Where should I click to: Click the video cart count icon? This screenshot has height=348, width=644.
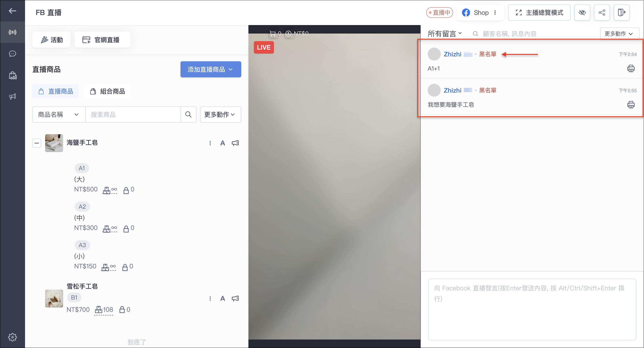click(273, 34)
